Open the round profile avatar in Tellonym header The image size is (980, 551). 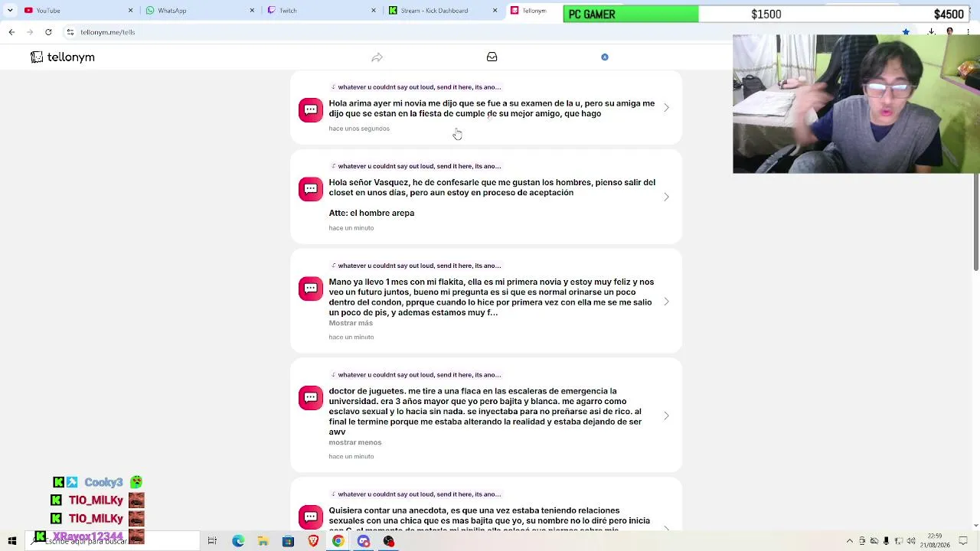605,57
